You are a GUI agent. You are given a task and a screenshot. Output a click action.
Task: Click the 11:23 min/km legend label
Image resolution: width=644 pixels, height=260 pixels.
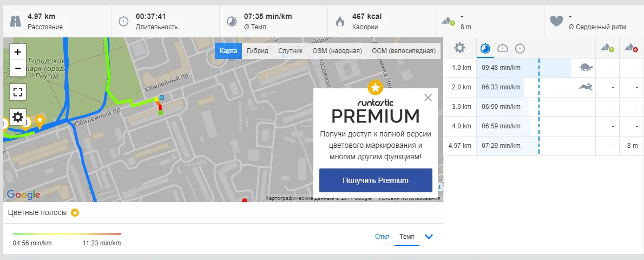pos(102,243)
